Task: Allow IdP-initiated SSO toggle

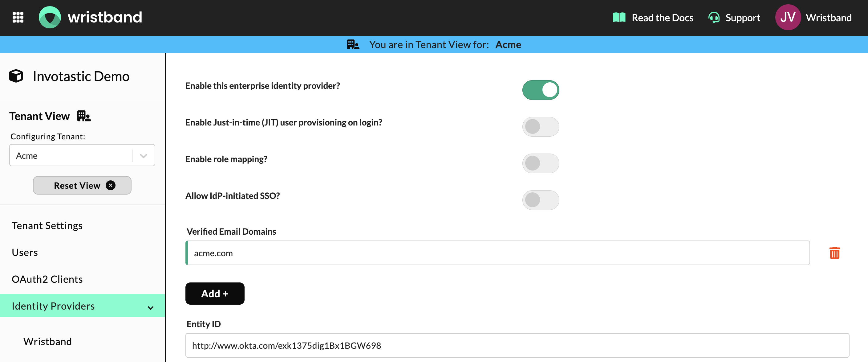Action: pyautogui.click(x=541, y=200)
